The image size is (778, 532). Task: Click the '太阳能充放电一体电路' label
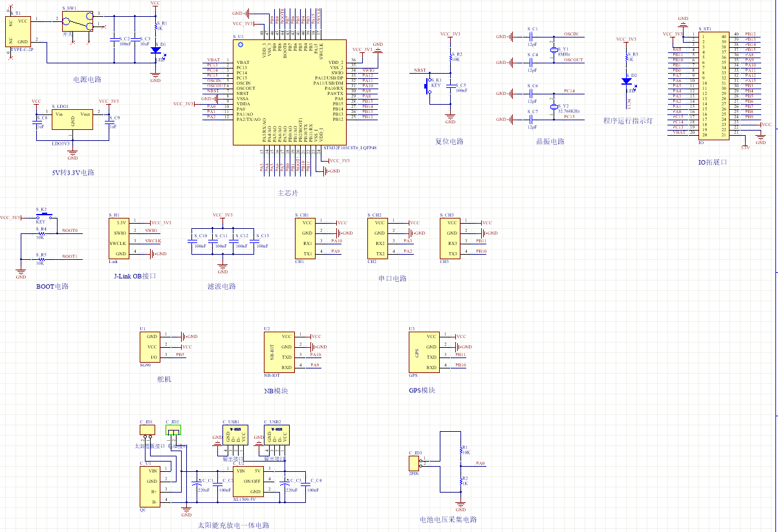tap(233, 526)
